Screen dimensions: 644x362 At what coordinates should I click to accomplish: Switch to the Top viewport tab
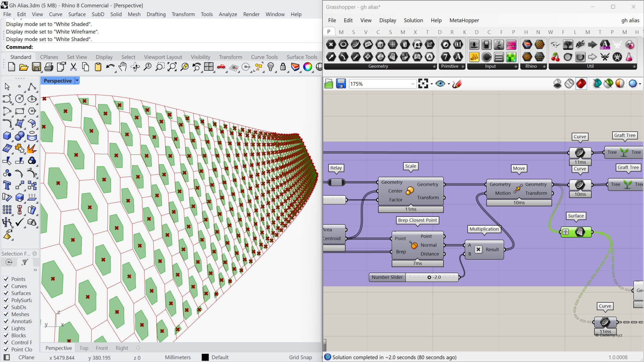pyautogui.click(x=84, y=348)
